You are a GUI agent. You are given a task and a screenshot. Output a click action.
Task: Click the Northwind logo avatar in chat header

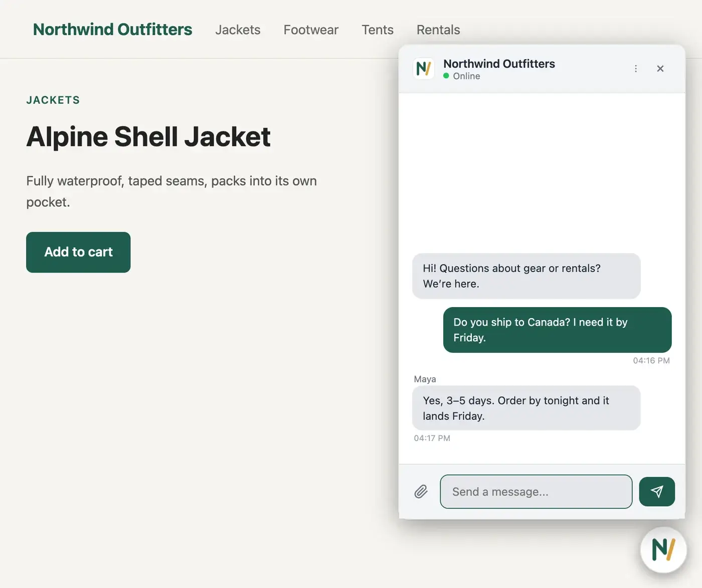pyautogui.click(x=424, y=69)
